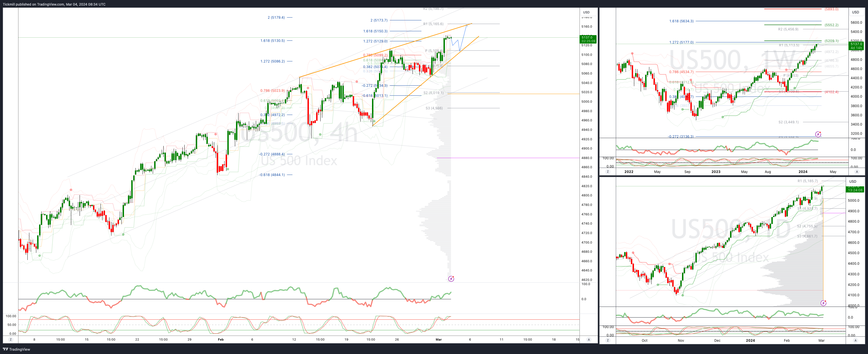
Task: Toggle A auto-scale on the daily chart
Action: 855,341
